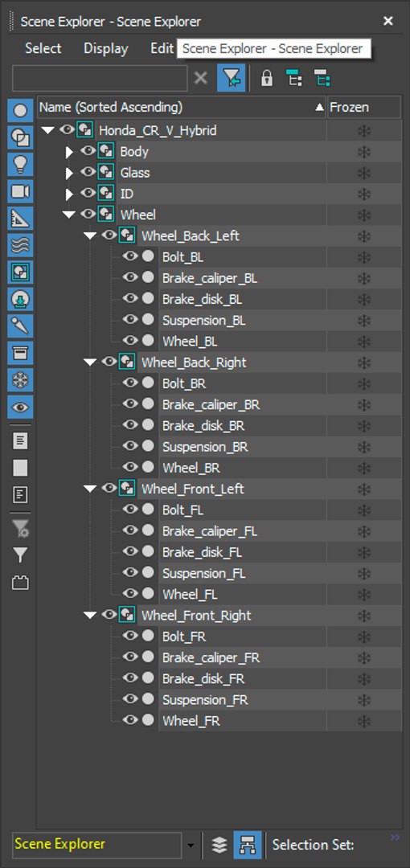Click the Selection Set expand chevrons
This screenshot has width=410, height=868.
coord(395,837)
